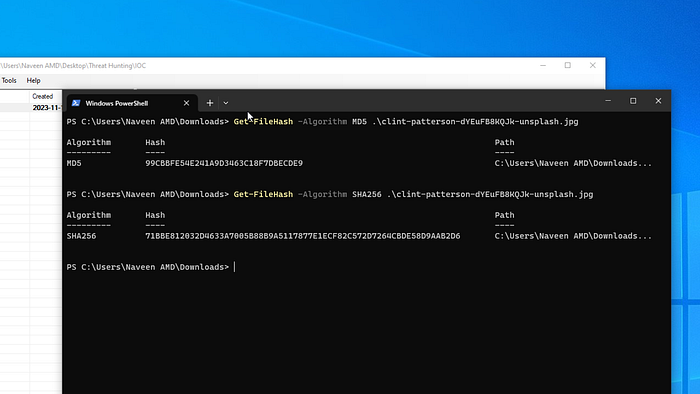Minimize the PowerShell terminal window
700x394 pixels.
point(608,101)
